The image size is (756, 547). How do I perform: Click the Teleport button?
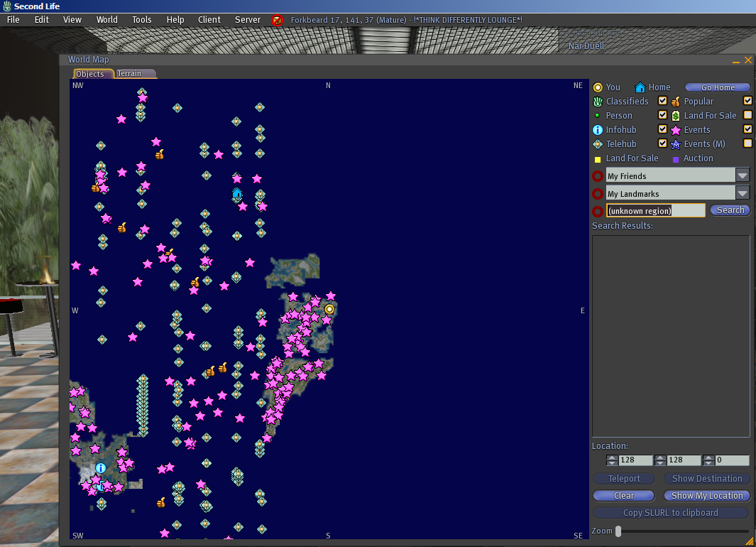click(624, 479)
